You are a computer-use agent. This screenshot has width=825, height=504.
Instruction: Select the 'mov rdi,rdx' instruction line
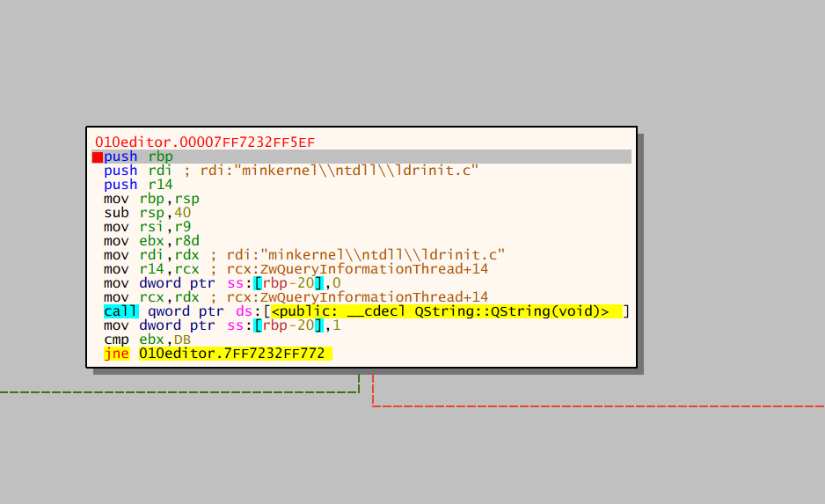click(304, 255)
